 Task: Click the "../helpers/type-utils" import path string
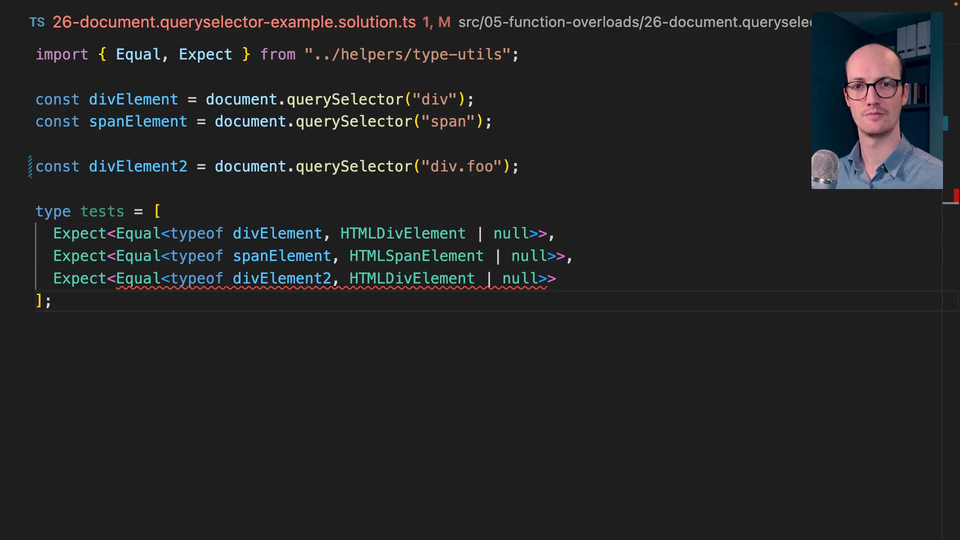(411, 54)
